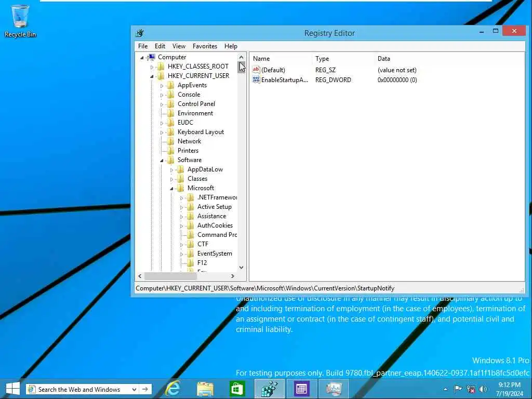
Task: Open the Recycle Bin desktop icon
Action: click(20, 20)
